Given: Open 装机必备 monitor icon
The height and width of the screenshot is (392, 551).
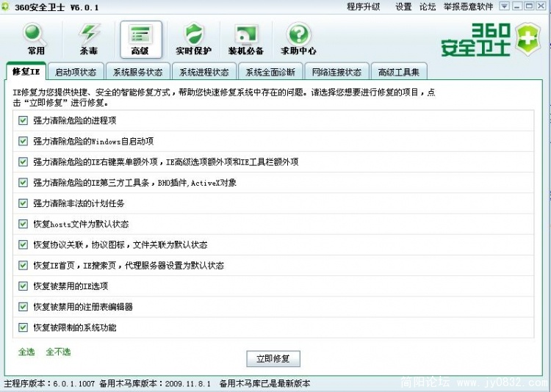Looking at the screenshot, I should click(246, 39).
